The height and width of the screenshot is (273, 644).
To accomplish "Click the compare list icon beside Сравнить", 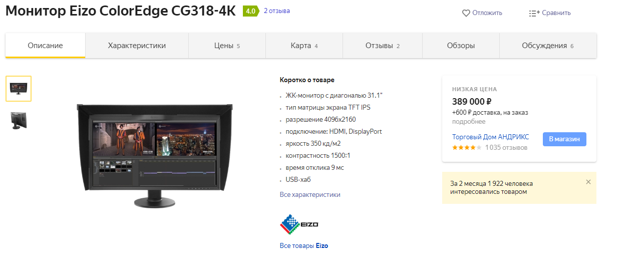I will coord(534,13).
